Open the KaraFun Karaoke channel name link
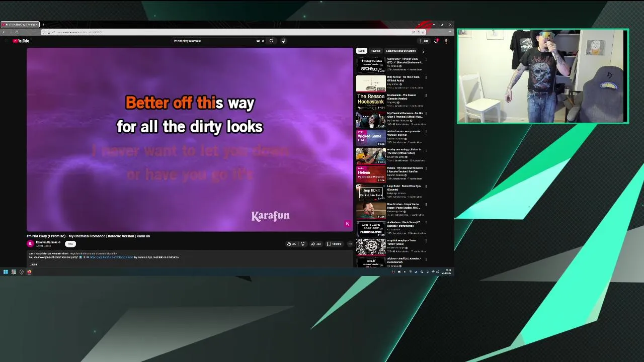Viewport: 644px width, 362px height. 47,242
